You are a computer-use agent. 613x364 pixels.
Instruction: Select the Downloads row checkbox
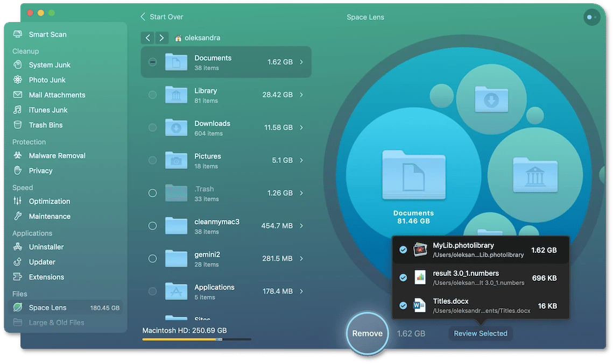pyautogui.click(x=152, y=127)
